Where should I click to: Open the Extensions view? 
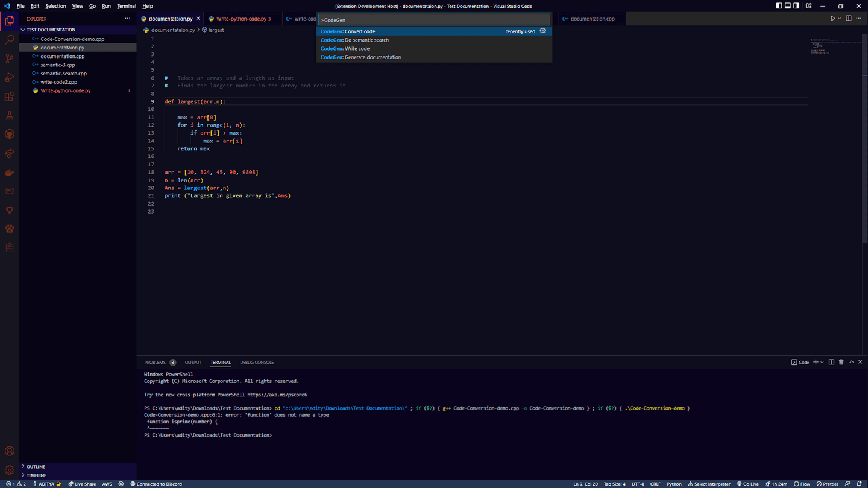tap(10, 97)
